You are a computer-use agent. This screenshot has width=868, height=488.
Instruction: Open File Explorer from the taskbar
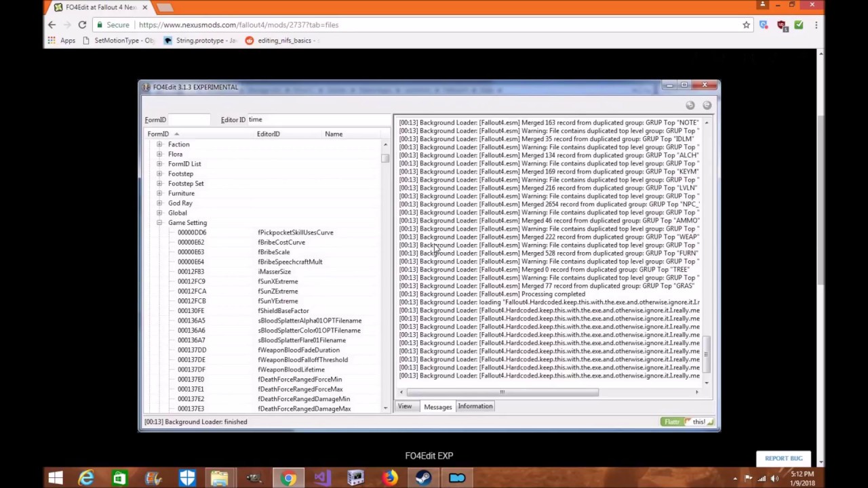220,479
